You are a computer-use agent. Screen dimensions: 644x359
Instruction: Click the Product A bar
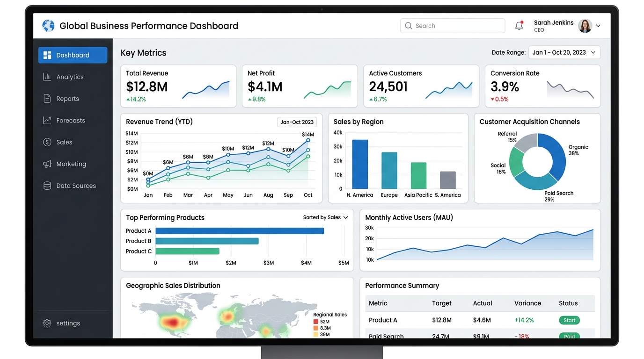click(240, 231)
